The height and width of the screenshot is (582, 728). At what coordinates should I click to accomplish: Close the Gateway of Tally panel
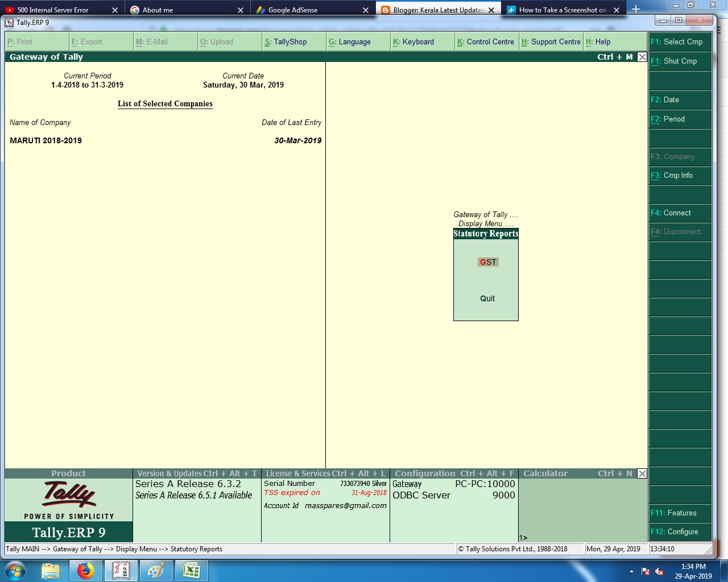click(x=642, y=57)
